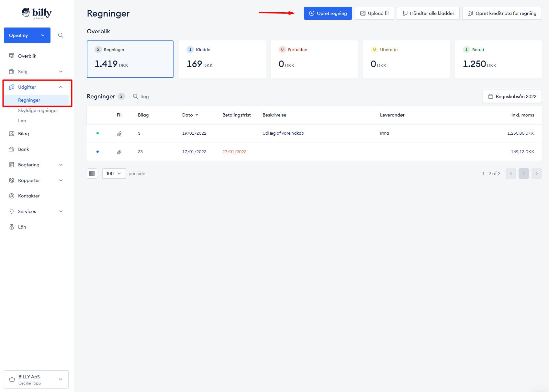Filter by Kladde 169 DKK card
This screenshot has height=392, width=549.
[x=222, y=59]
